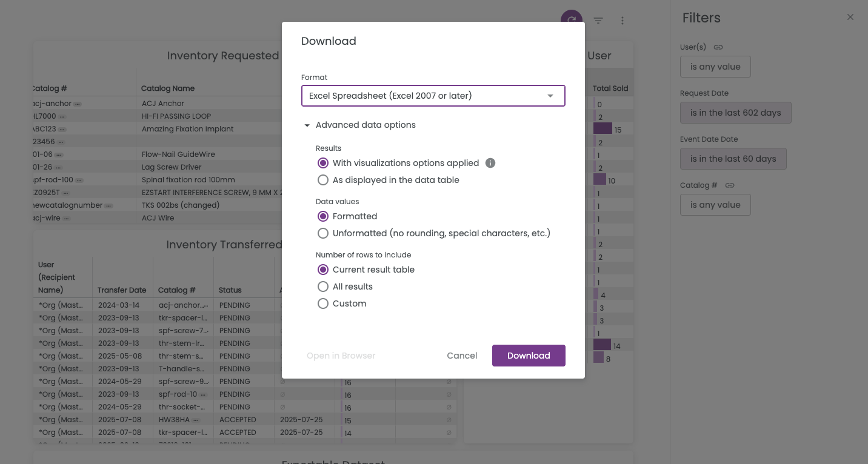The height and width of the screenshot is (464, 868).
Task: Open the Format dropdown for Excel Spreadsheet
Action: pyautogui.click(x=433, y=96)
